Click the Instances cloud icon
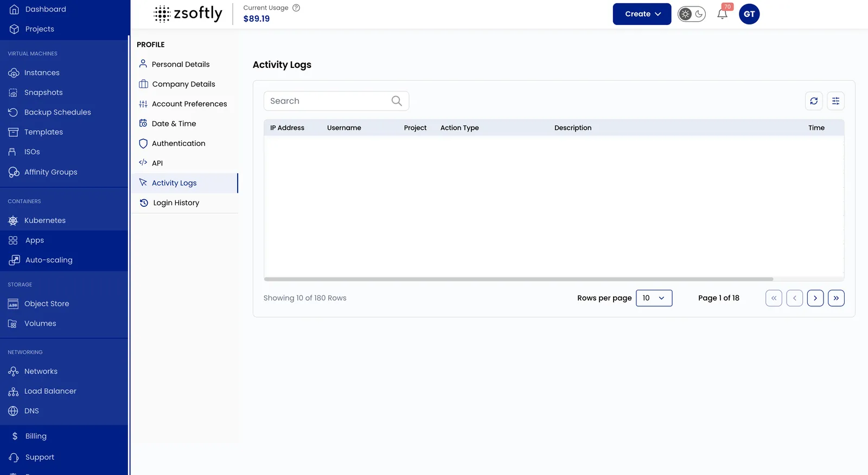This screenshot has height=475, width=868. pos(14,73)
